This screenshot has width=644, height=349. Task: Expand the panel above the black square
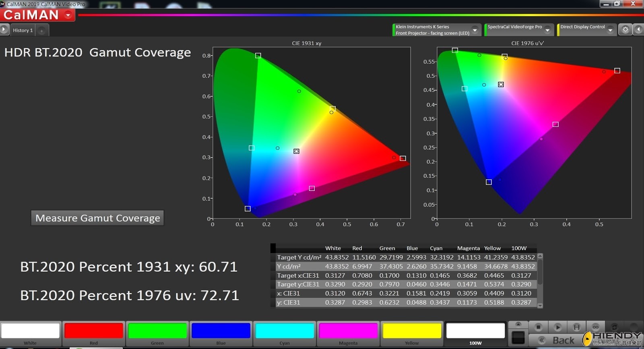(x=518, y=324)
